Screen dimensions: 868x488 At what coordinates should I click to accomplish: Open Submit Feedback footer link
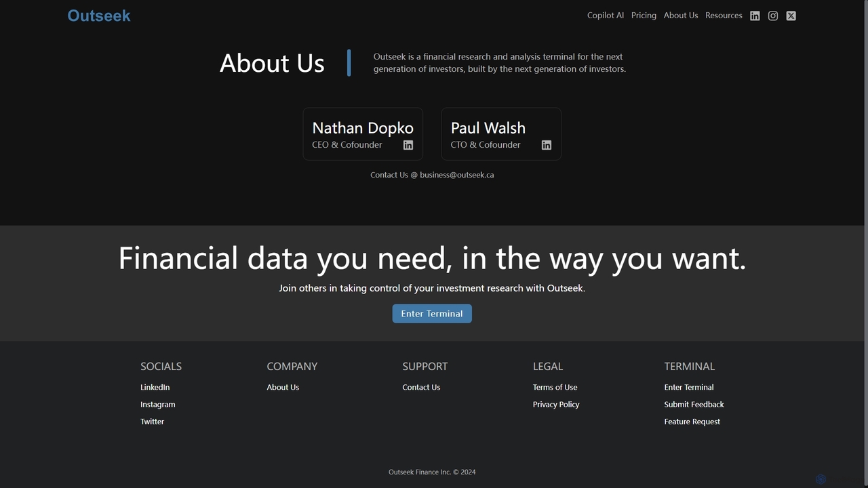(694, 405)
